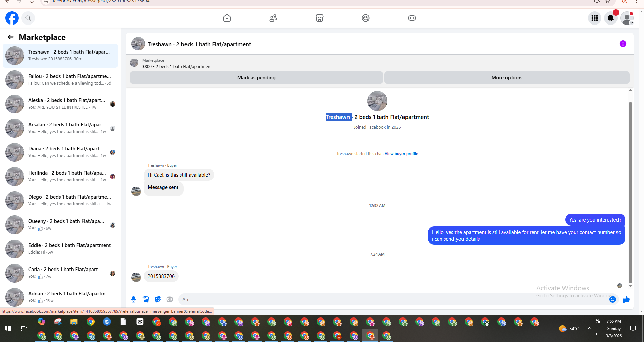Open the Marketplace storefront icon
644x342 pixels.
pos(320,18)
